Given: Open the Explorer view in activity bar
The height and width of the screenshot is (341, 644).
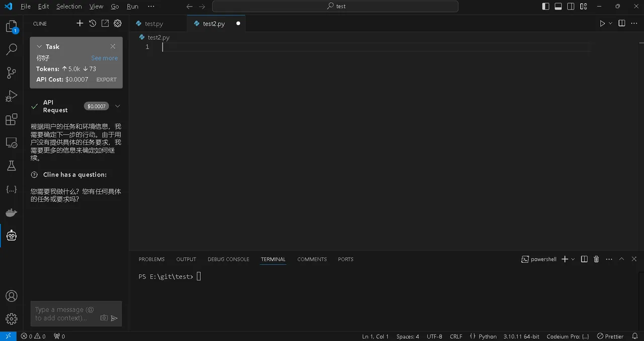Looking at the screenshot, I should pos(11,26).
